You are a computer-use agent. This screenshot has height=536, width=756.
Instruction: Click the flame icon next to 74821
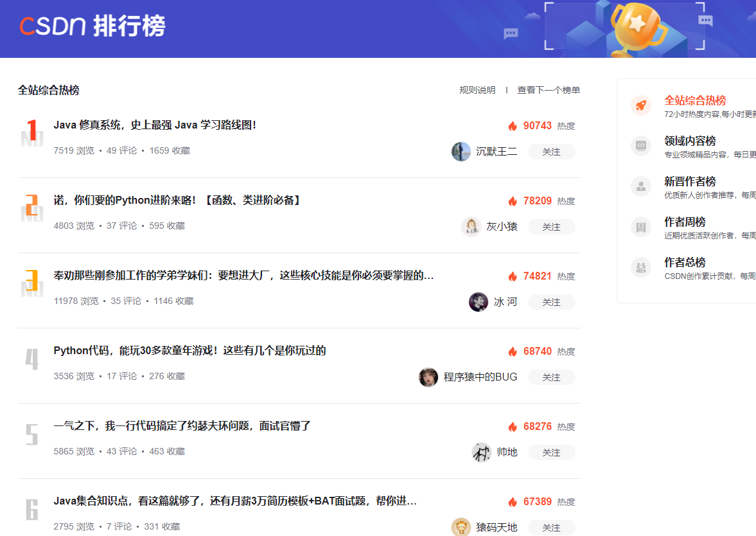coord(512,276)
